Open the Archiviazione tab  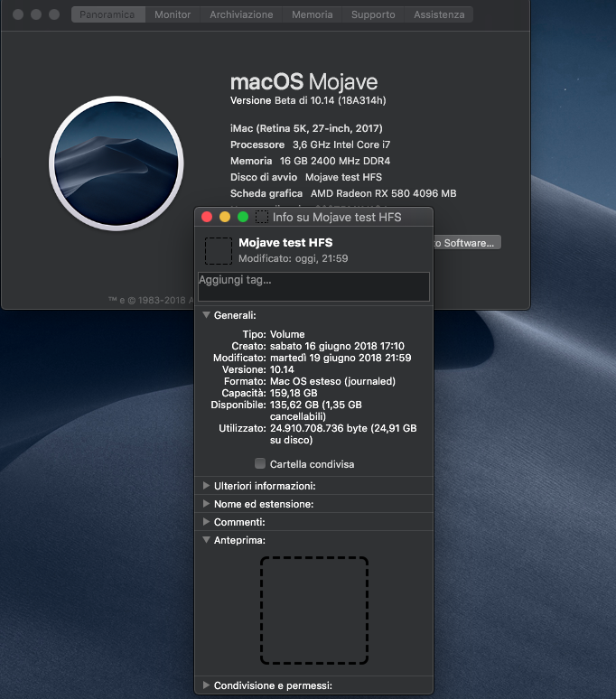point(241,14)
